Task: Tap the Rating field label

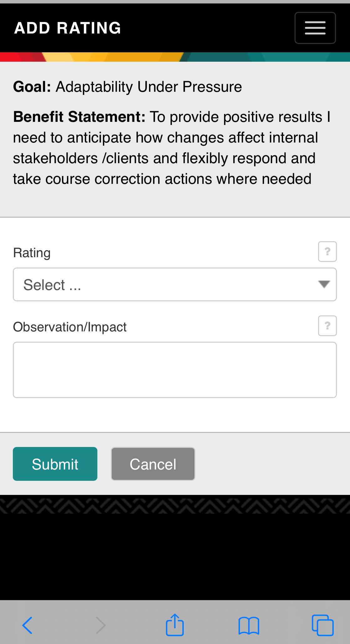Action: click(32, 252)
